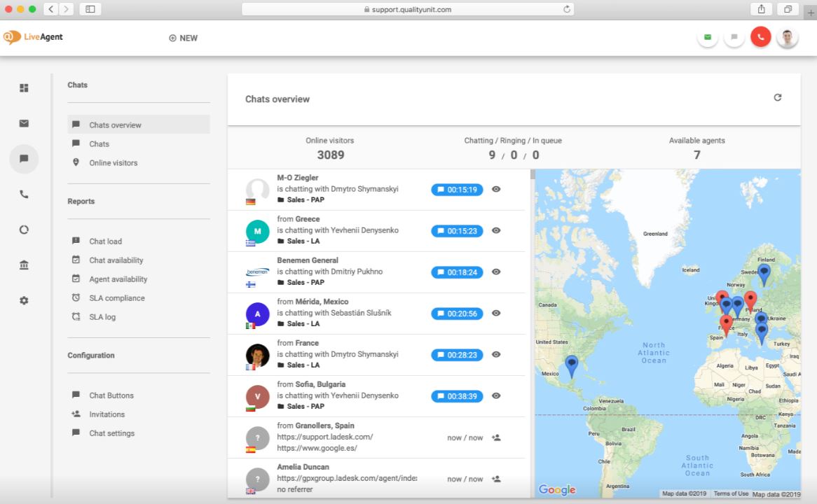Click the chat availability status icon
This screenshot has height=504, width=817.
pos(734,37)
